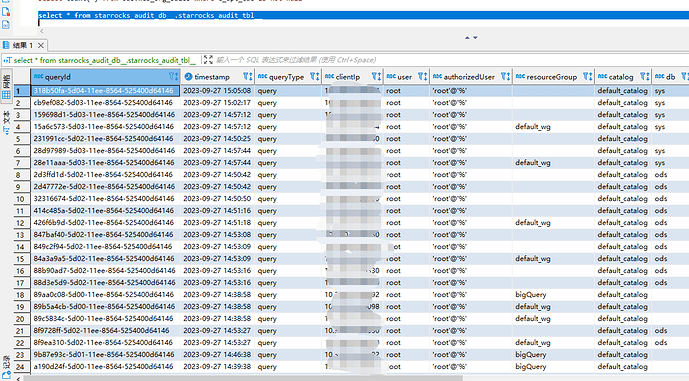
Task: Open filter/sort menu for user column
Action: tap(422, 76)
